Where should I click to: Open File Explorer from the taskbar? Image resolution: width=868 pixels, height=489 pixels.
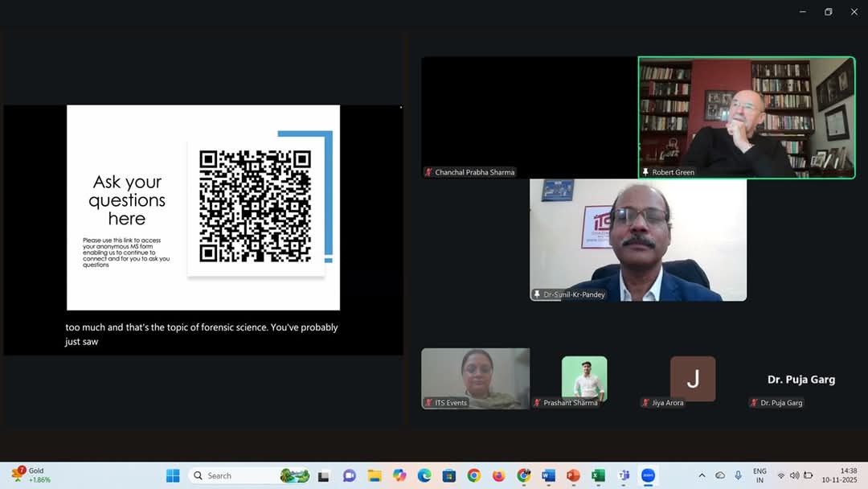point(374,475)
